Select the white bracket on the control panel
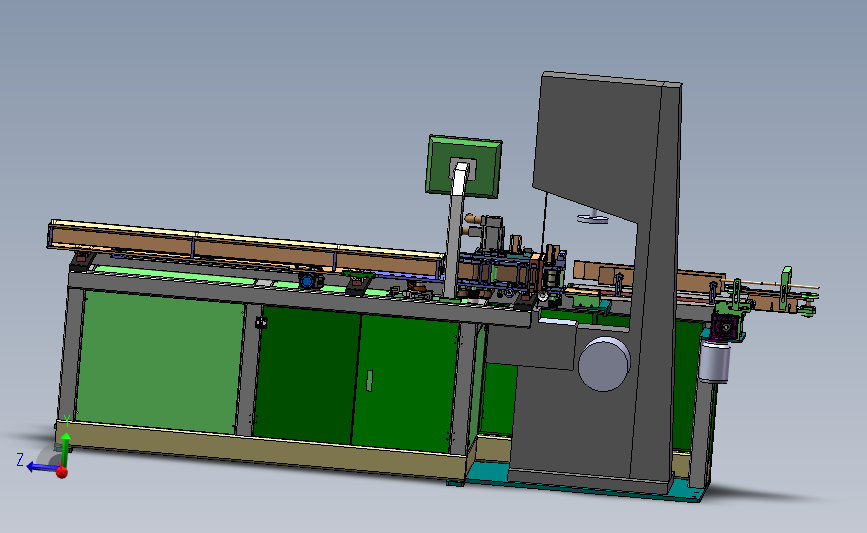This screenshot has height=533, width=867. pyautogui.click(x=460, y=177)
